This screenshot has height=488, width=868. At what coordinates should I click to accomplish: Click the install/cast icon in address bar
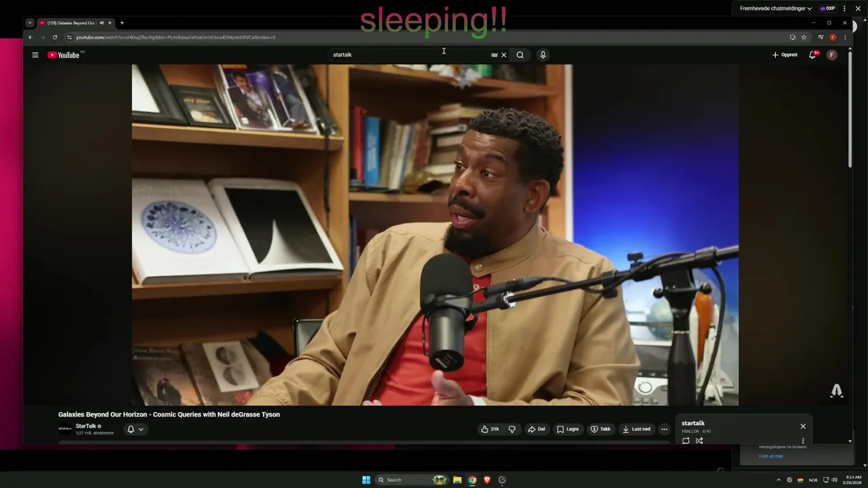(793, 37)
